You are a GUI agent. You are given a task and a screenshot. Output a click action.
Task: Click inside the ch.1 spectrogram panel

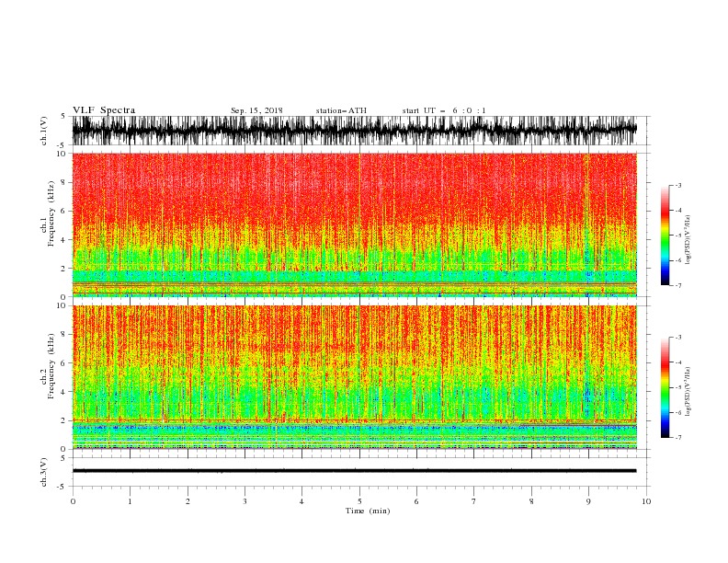pos(355,224)
